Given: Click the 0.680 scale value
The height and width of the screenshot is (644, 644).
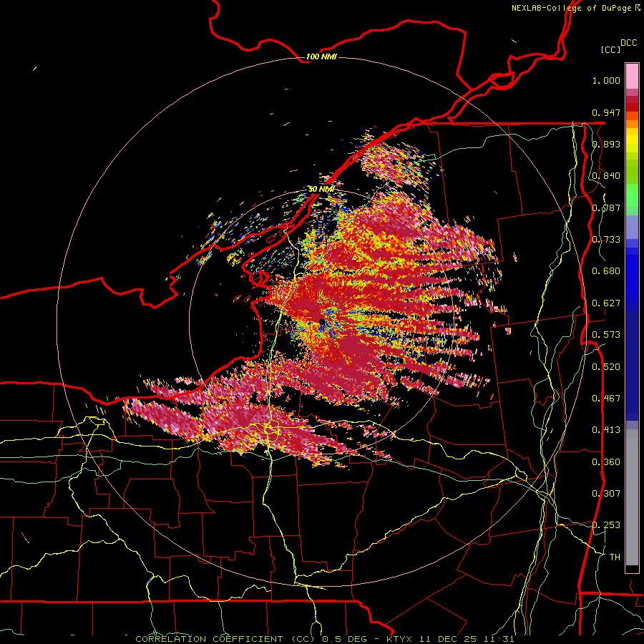Looking at the screenshot, I should tap(606, 271).
